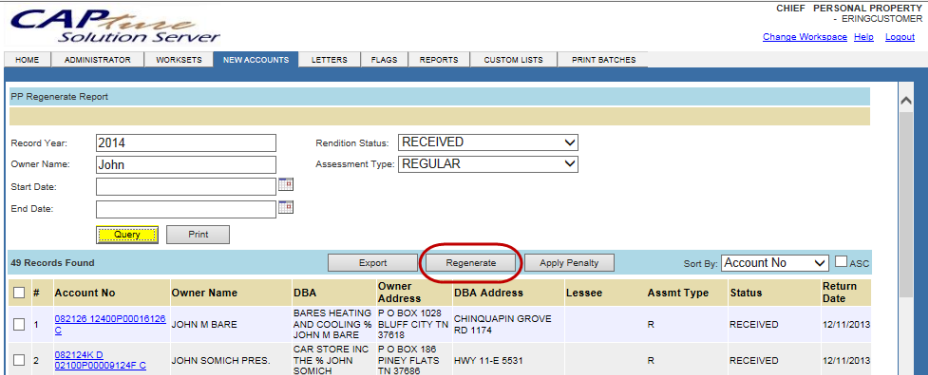Image resolution: width=928 pixels, height=375 pixels.
Task: Check the row 2 JOHN SOMICH checkbox
Action: pos(19,360)
